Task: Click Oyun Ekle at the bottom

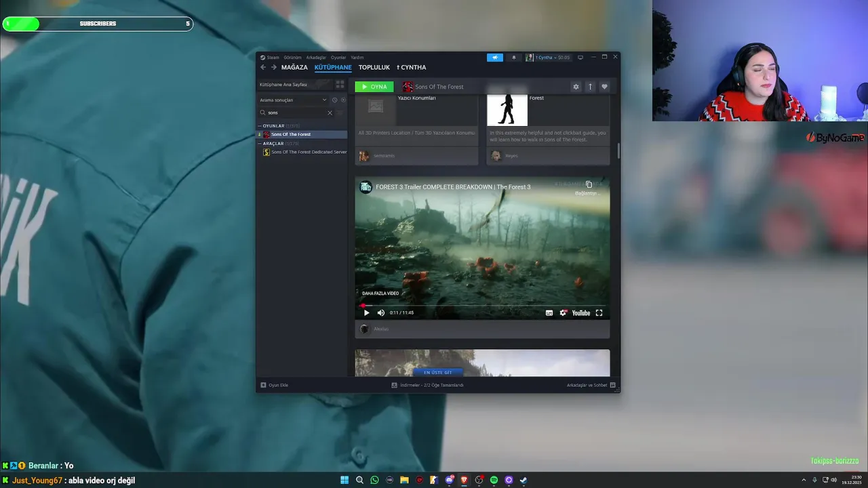Action: coord(275,385)
